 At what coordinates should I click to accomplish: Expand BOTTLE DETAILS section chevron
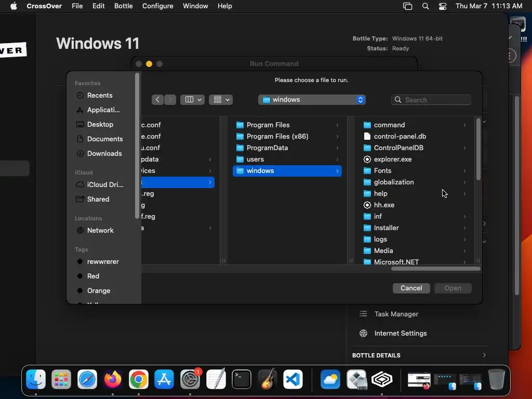pos(484,355)
